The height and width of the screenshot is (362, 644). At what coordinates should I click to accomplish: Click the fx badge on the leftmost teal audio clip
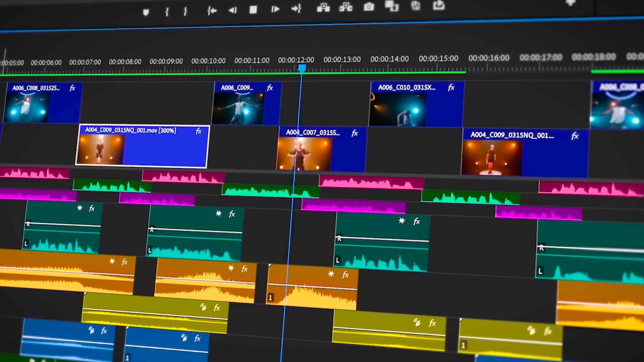click(92, 208)
